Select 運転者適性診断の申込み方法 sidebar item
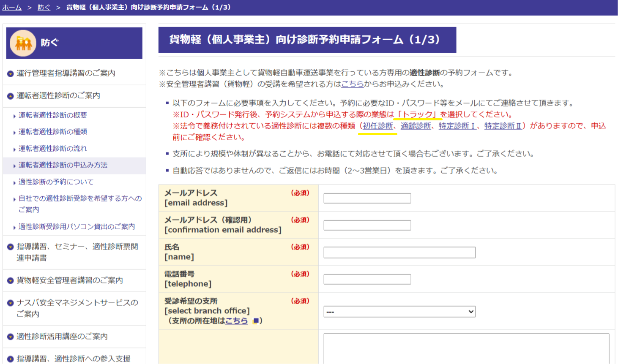618x364 pixels. tap(63, 165)
